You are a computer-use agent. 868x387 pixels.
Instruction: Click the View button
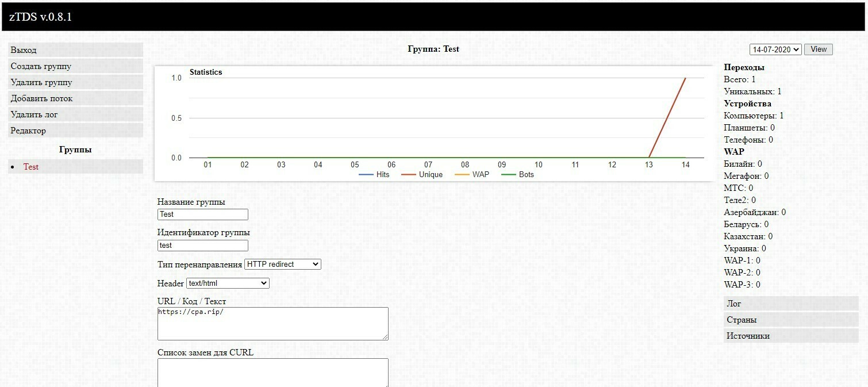818,49
